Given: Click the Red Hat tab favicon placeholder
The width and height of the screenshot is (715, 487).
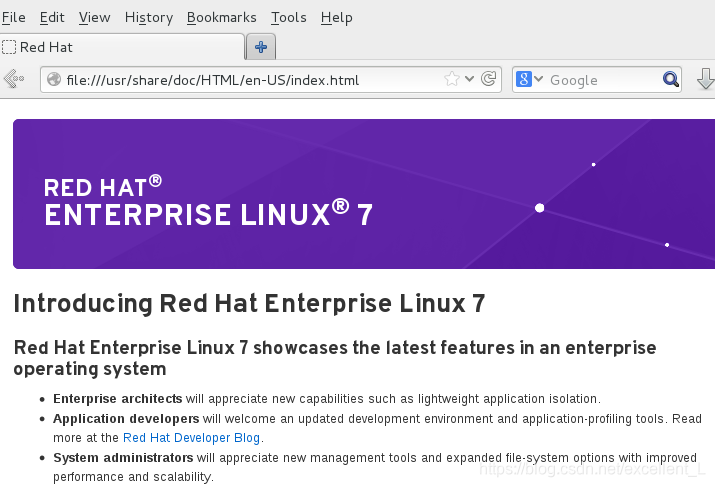Looking at the screenshot, I should click(x=9, y=47).
